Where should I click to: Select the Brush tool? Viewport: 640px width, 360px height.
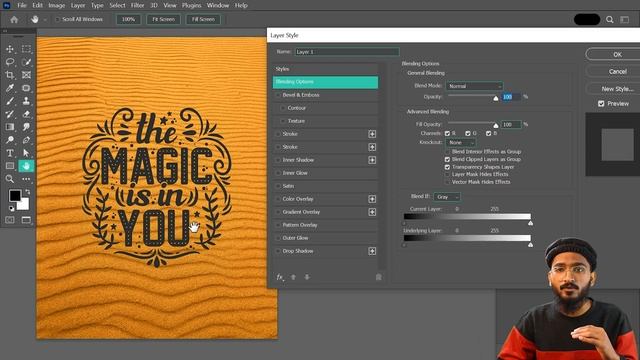click(x=10, y=101)
